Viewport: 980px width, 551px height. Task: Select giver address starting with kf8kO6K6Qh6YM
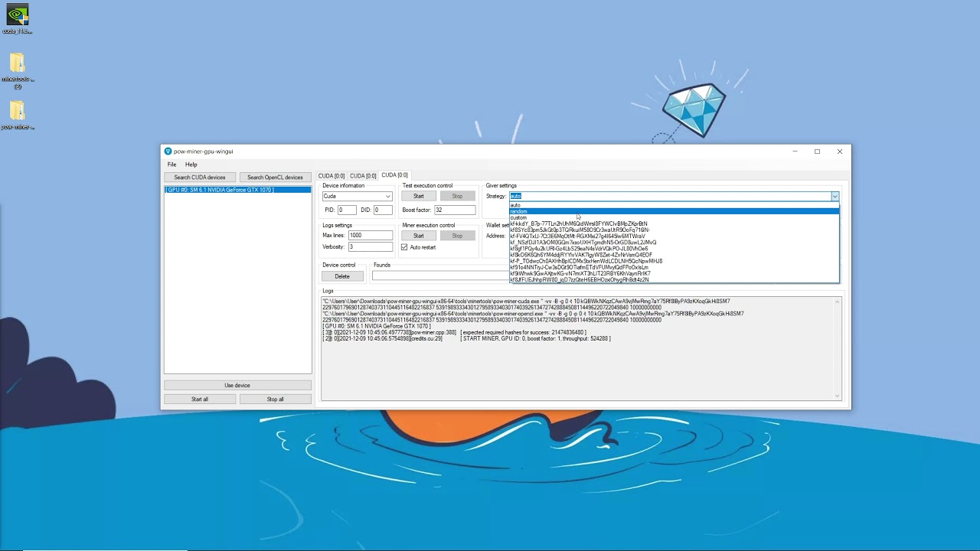pos(674,255)
